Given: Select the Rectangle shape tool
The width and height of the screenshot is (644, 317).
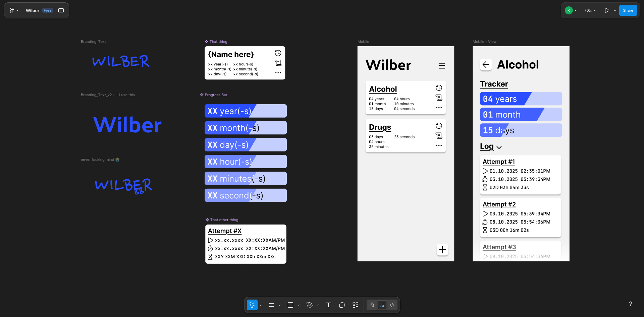Looking at the screenshot, I should click(x=290, y=305).
